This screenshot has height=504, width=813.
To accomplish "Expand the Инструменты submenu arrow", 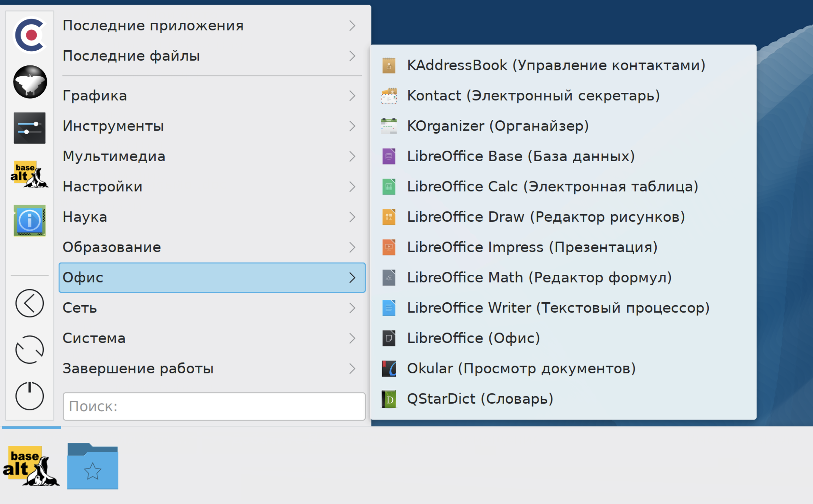I will pos(353,126).
